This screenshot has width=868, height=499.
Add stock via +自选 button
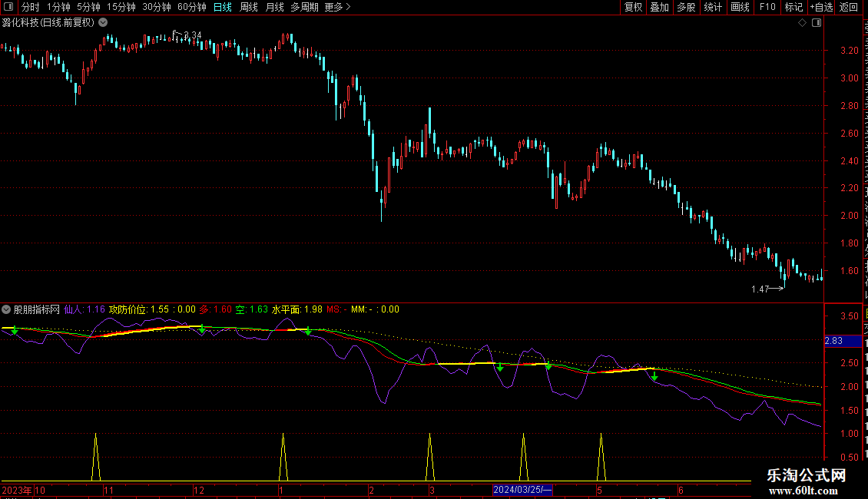pyautogui.click(x=821, y=7)
